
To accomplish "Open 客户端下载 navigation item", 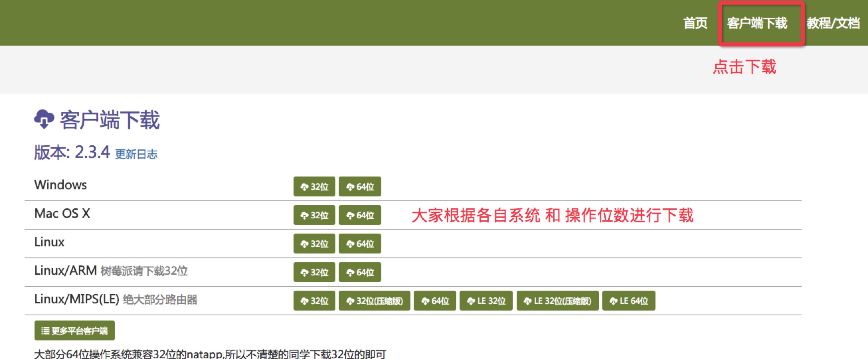I will [757, 23].
